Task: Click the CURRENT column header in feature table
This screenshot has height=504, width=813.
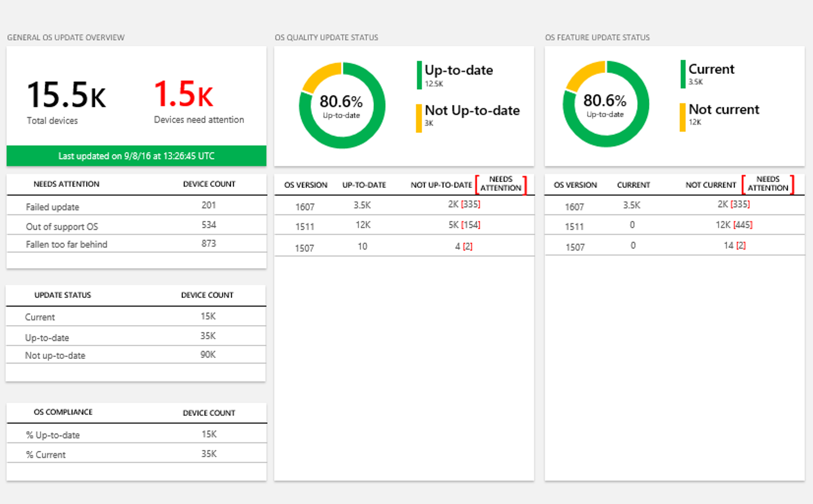Action: (633, 185)
